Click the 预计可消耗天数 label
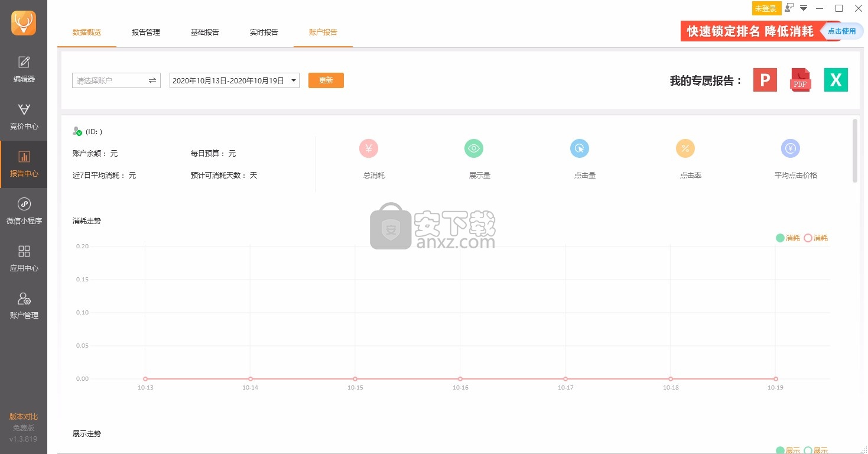 (219, 175)
